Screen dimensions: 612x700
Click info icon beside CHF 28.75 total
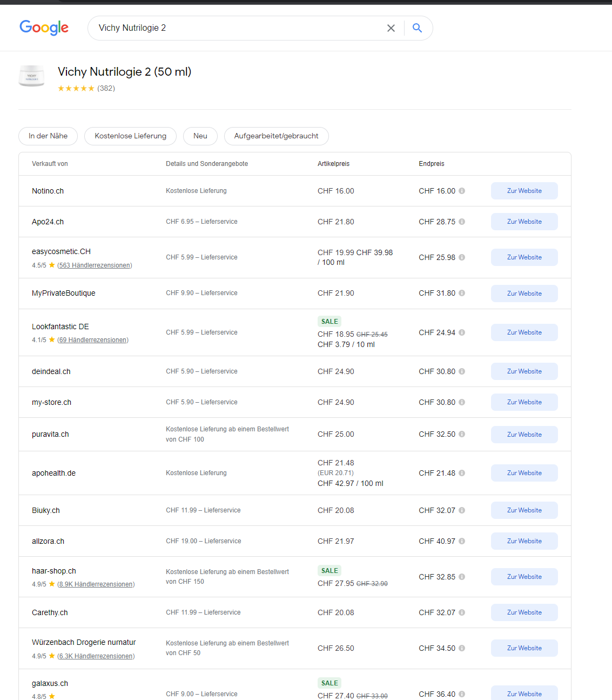click(462, 222)
